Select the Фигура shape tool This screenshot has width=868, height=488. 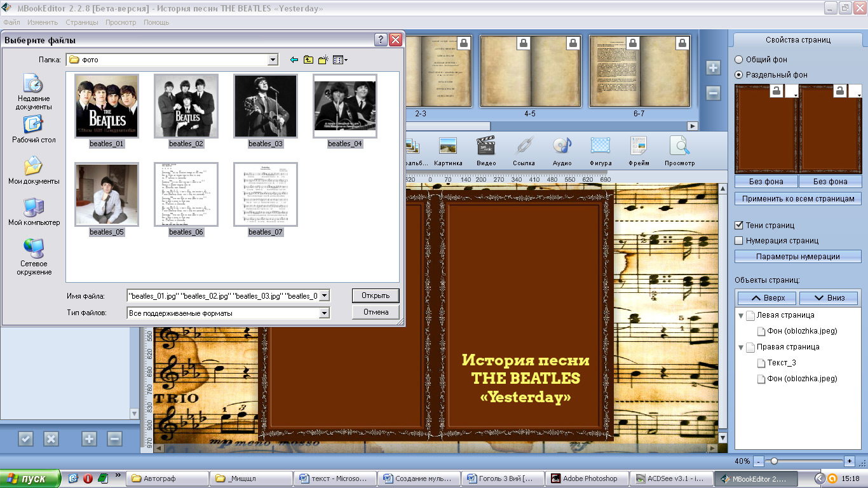click(600, 151)
